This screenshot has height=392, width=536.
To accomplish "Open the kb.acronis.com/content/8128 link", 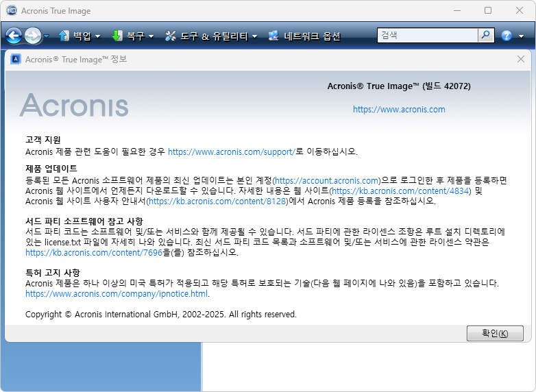I will click(217, 201).
